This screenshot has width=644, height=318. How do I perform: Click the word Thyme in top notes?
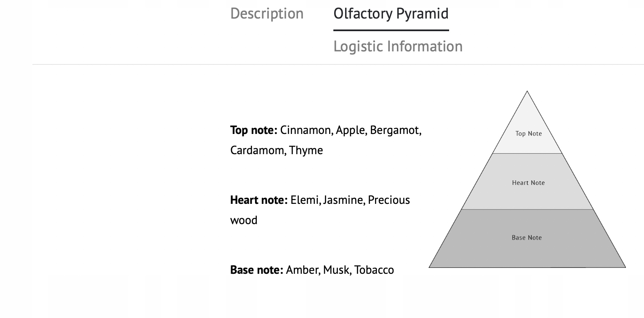click(x=306, y=150)
